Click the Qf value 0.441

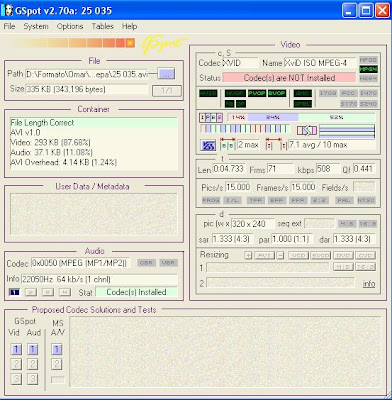[x=364, y=169]
